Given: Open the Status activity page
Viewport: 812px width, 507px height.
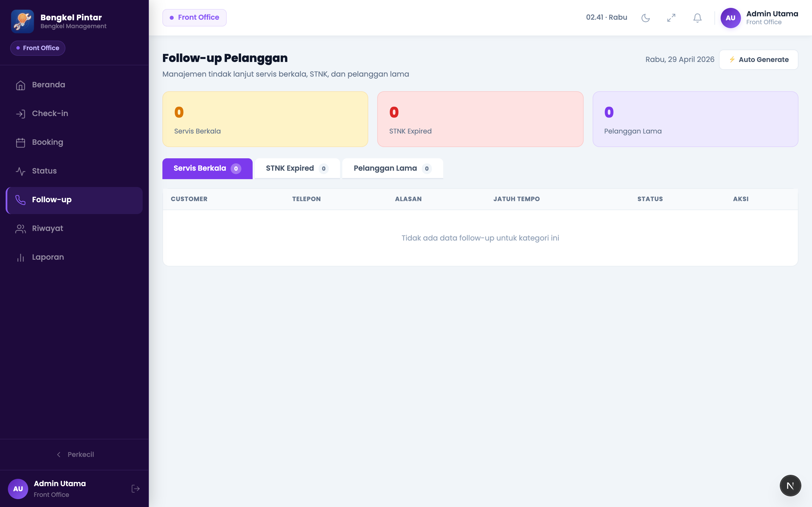Looking at the screenshot, I should point(74,171).
